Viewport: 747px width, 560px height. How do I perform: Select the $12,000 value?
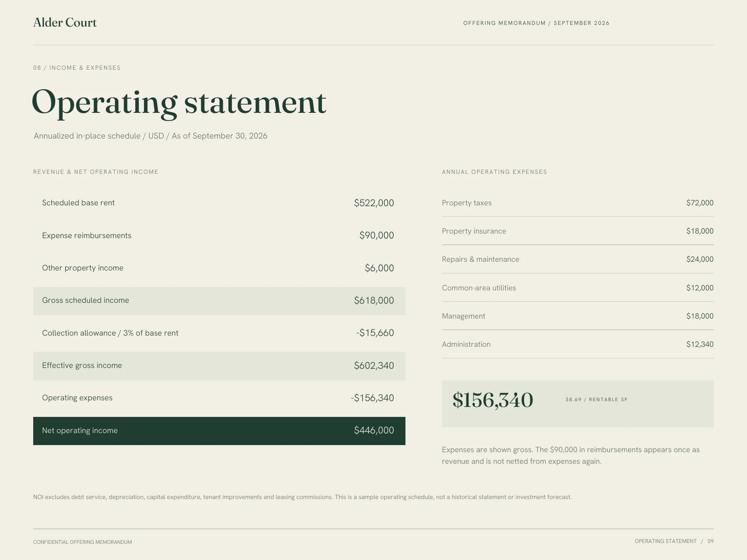[x=700, y=288]
